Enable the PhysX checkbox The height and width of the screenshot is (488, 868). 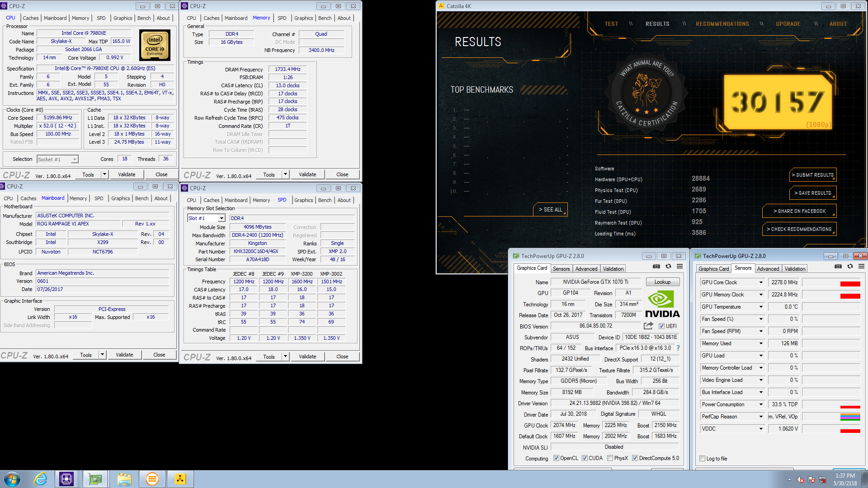tap(610, 458)
